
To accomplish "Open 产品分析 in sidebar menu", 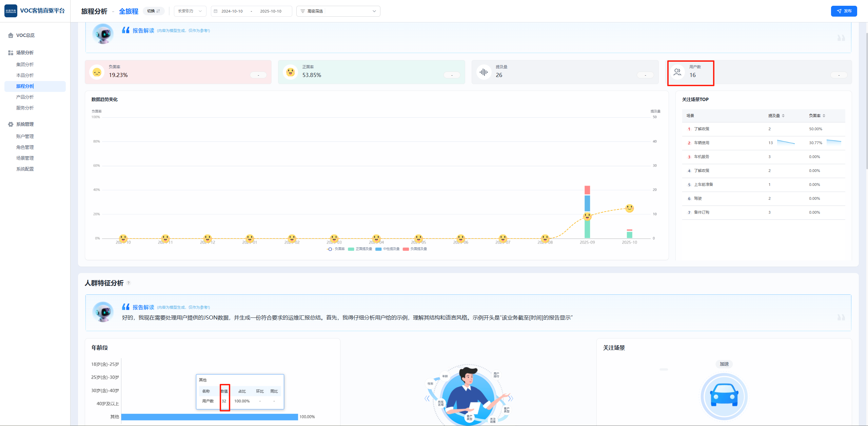I will (x=25, y=97).
